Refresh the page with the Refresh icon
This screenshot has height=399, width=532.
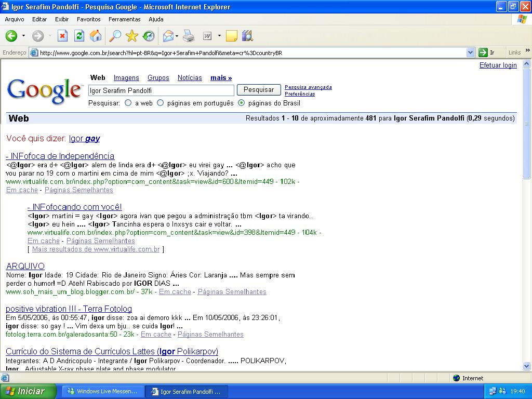click(x=79, y=36)
